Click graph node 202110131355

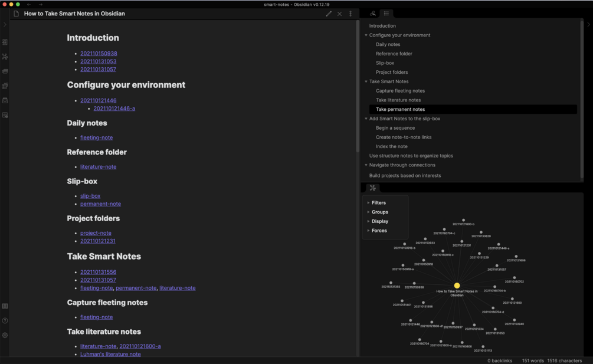click(x=391, y=283)
